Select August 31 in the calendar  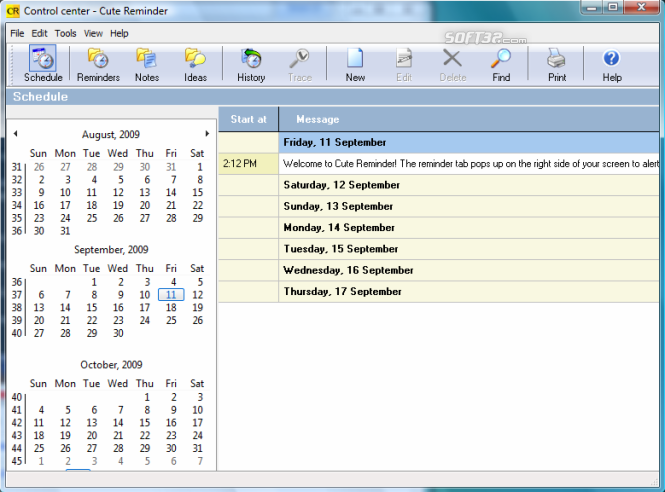click(65, 231)
